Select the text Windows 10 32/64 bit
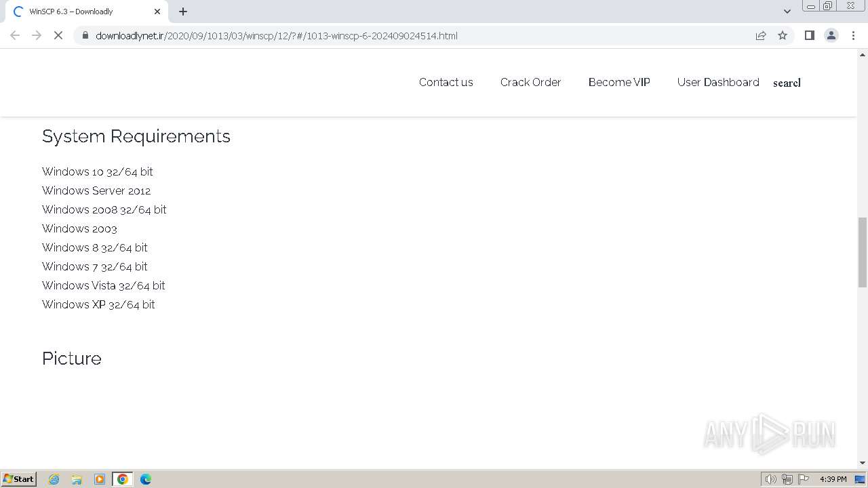 pyautogui.click(x=98, y=171)
